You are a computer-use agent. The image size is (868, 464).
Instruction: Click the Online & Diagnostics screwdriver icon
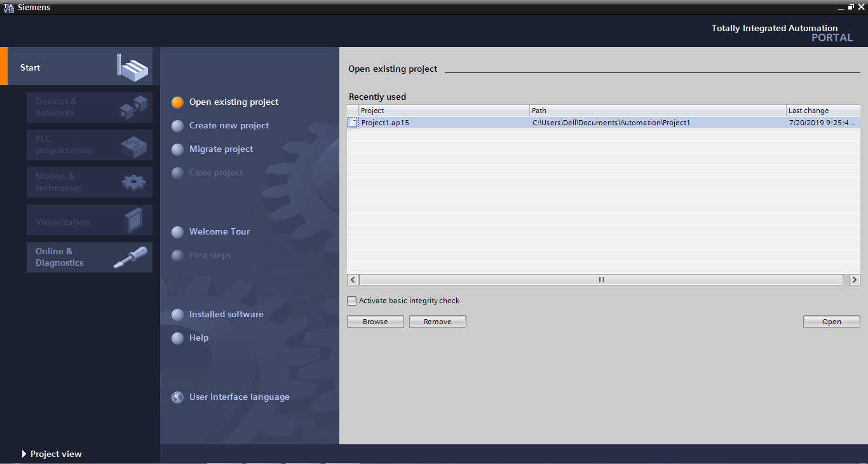point(130,257)
